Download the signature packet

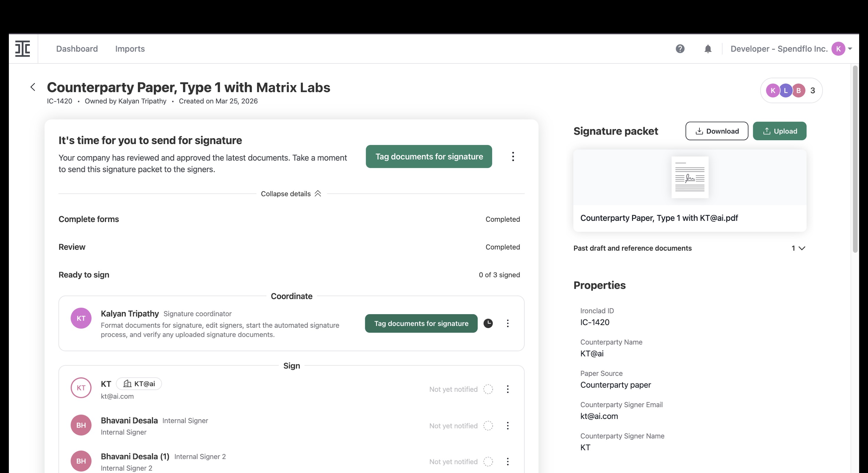pyautogui.click(x=717, y=131)
